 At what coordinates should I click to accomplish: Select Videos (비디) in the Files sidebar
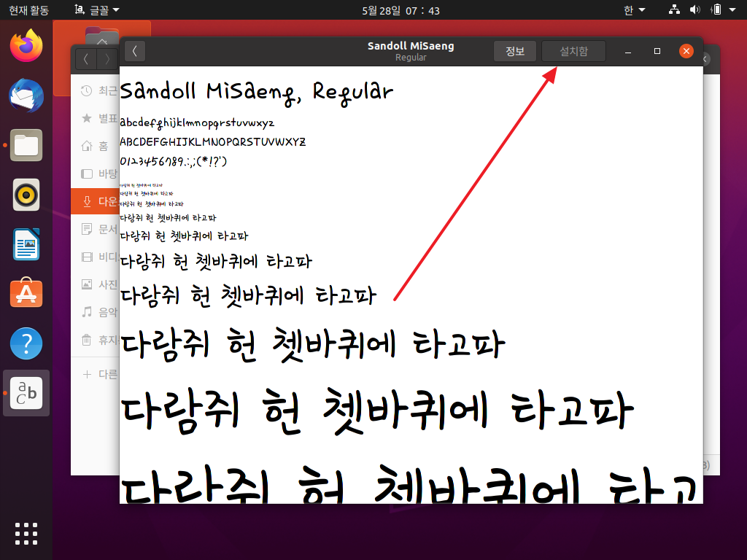point(95,257)
